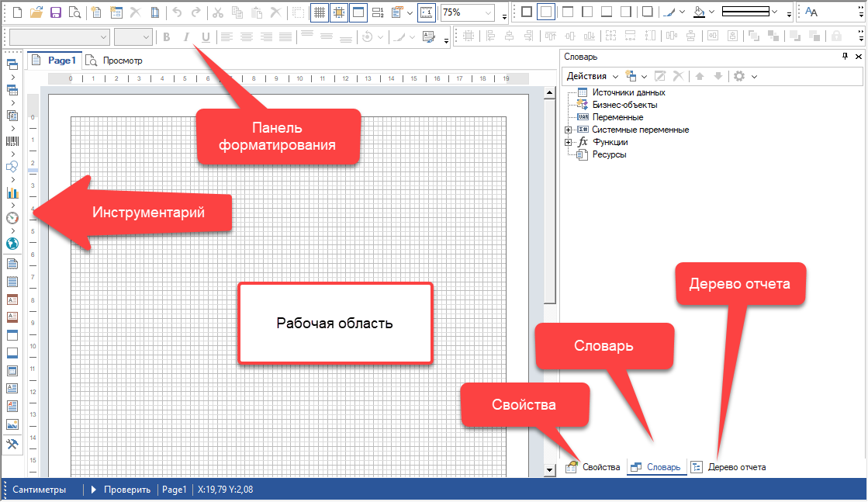Click the shadow border icon
The image size is (868, 502).
pos(647,12)
